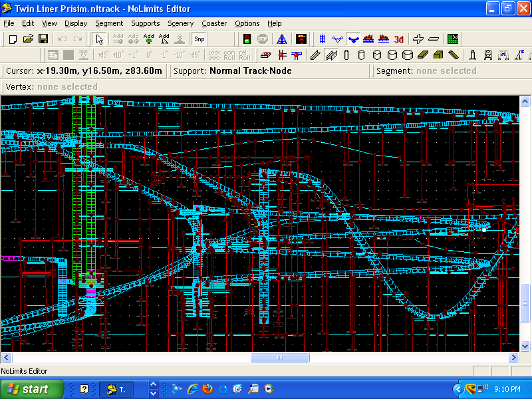The height and width of the screenshot is (399, 532).
Task: Open the Coaster menu
Action: (214, 23)
